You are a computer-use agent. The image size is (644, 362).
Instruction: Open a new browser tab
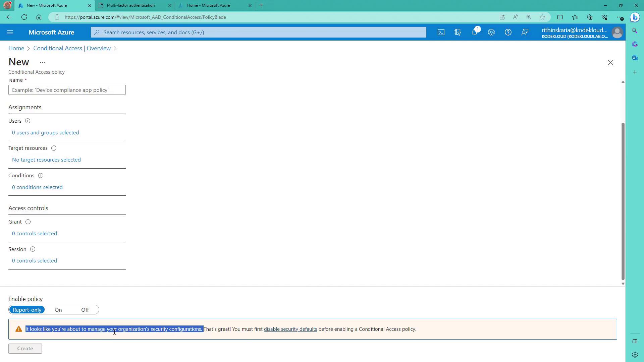261,5
